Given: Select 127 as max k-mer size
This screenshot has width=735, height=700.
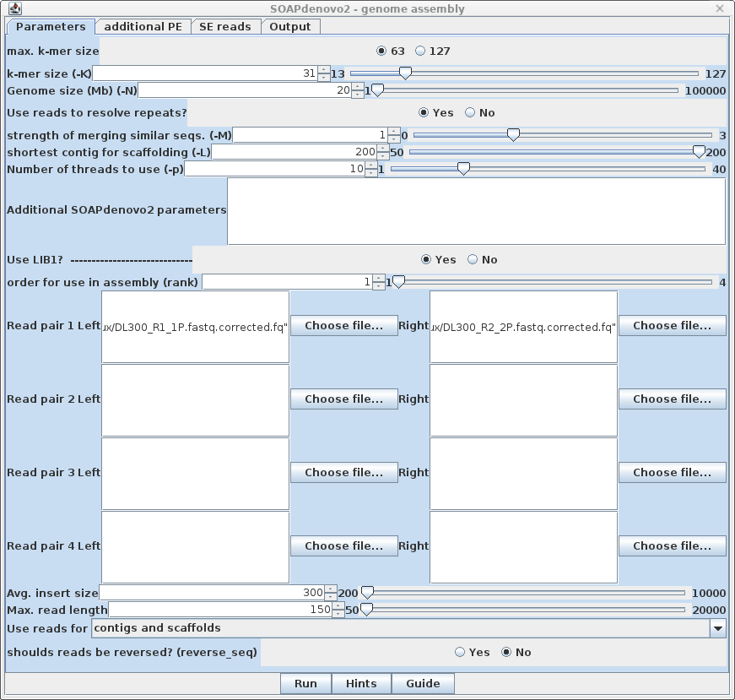Looking at the screenshot, I should 421,51.
